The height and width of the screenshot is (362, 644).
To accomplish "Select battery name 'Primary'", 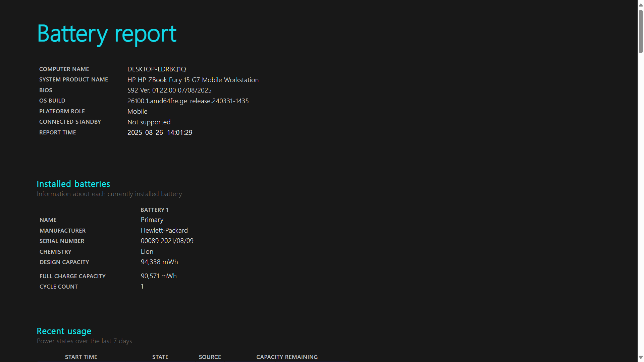I will [x=152, y=220].
